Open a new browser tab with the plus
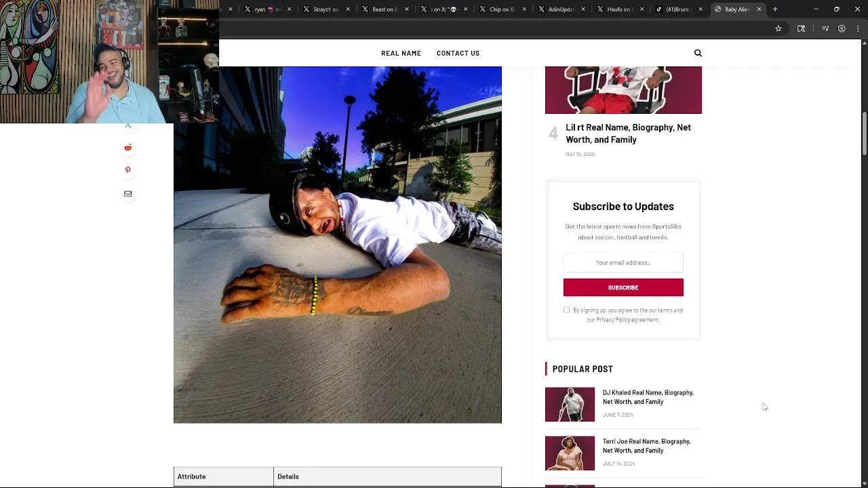 pos(775,9)
